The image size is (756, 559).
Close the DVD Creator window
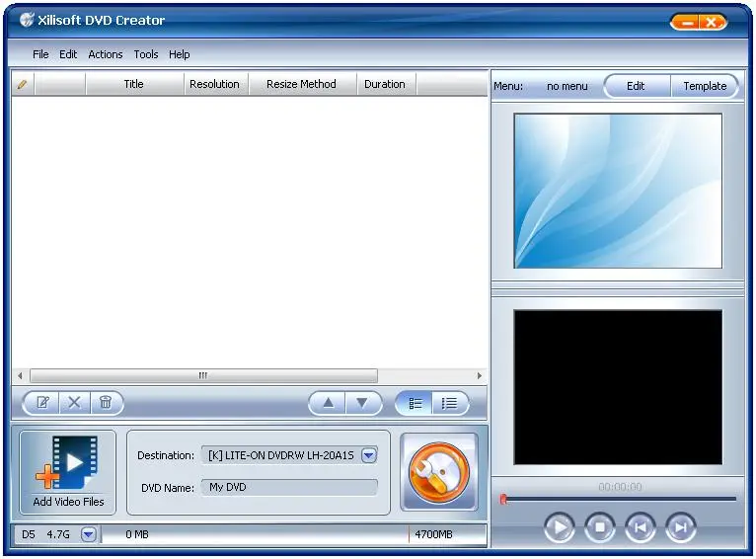coord(712,22)
